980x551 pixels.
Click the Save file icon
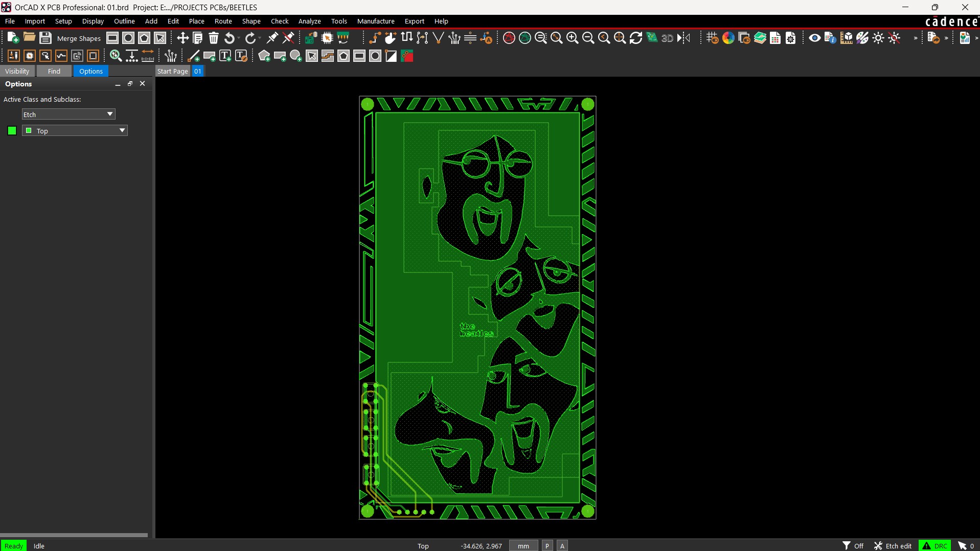[x=45, y=38]
